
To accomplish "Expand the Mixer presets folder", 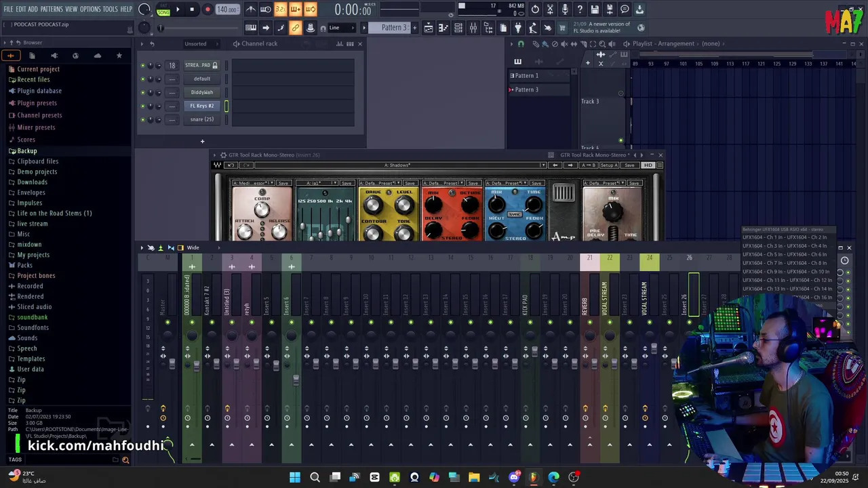I will [x=36, y=127].
